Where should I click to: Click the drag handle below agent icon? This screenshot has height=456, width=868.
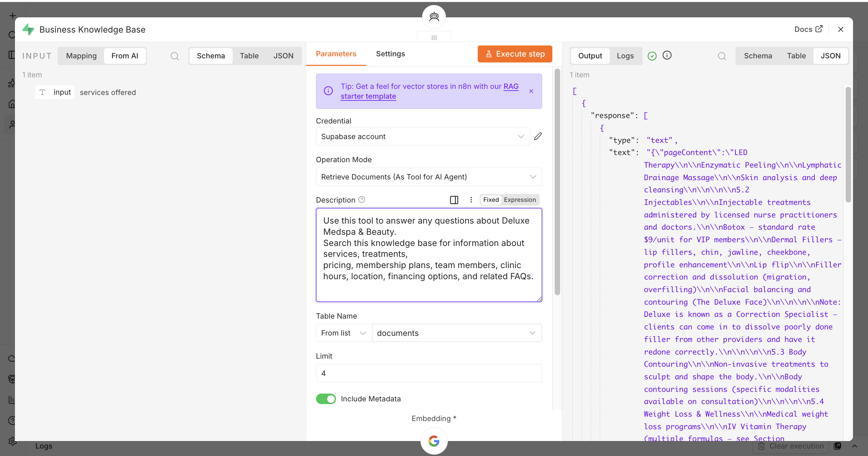pos(434,37)
